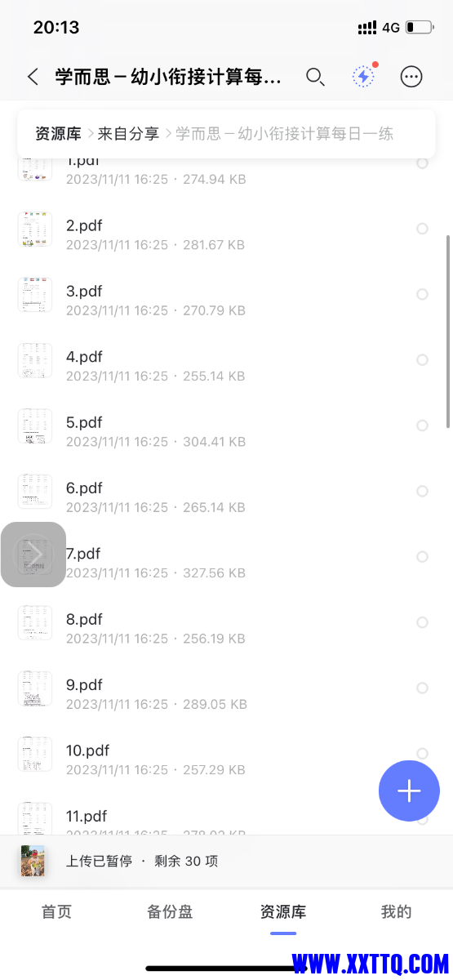
Task: Tap the blue plus add button
Action: pyautogui.click(x=409, y=791)
